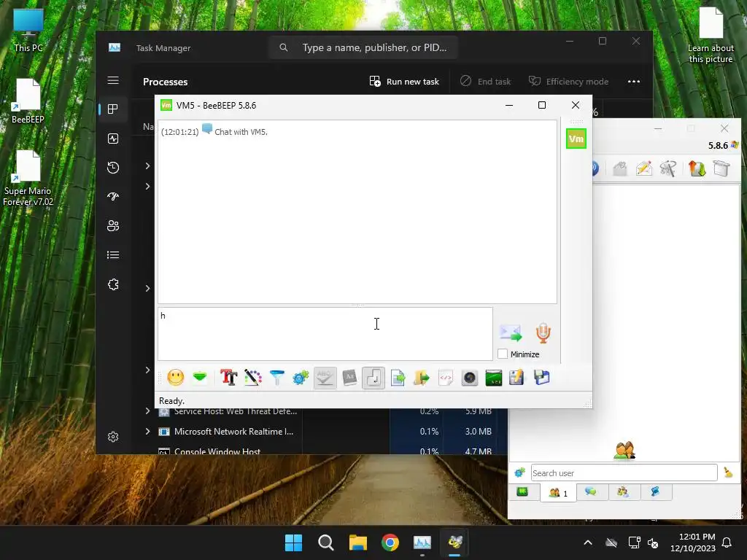
Task: Click the users group icon above search
Action: pyautogui.click(x=624, y=450)
